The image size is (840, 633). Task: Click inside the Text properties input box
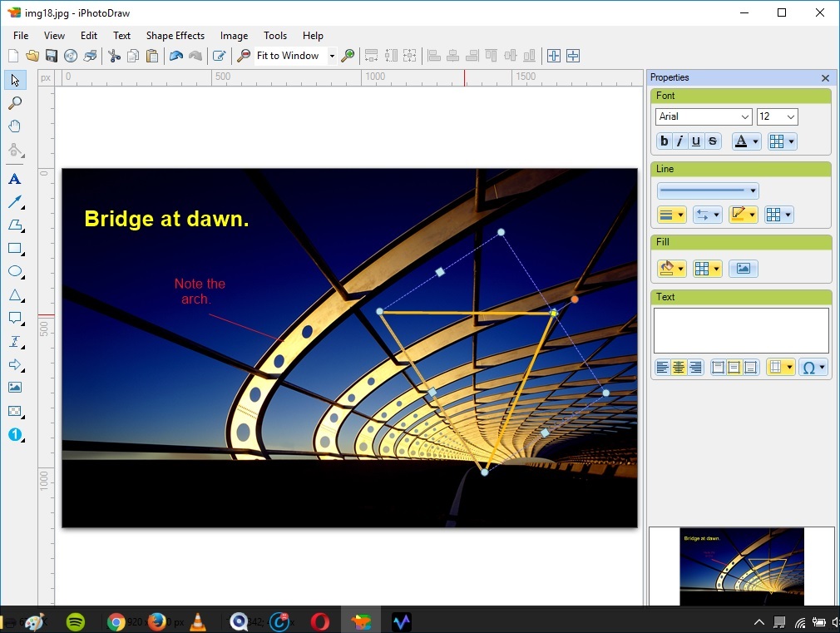pos(740,330)
